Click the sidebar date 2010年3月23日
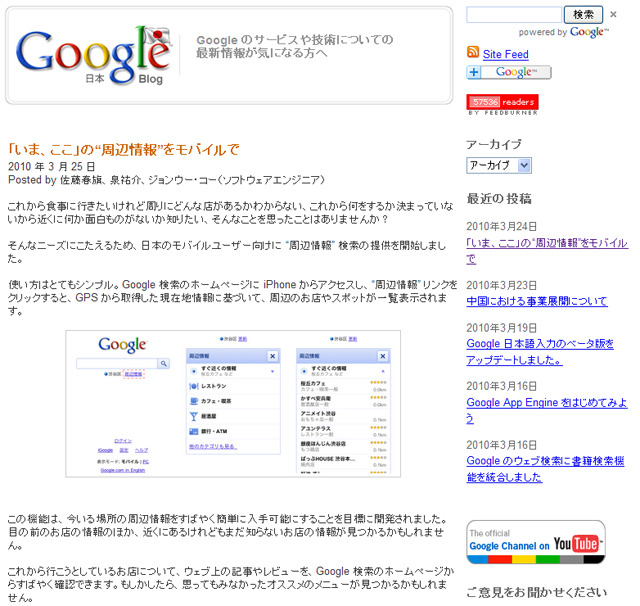 [x=502, y=285]
